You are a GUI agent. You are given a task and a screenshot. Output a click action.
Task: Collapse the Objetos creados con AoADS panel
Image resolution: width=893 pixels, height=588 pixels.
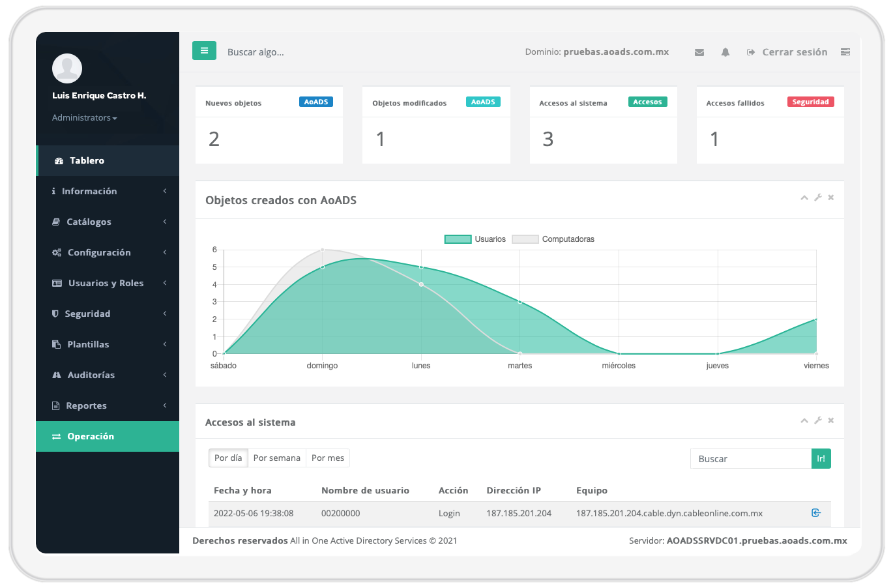pos(804,198)
